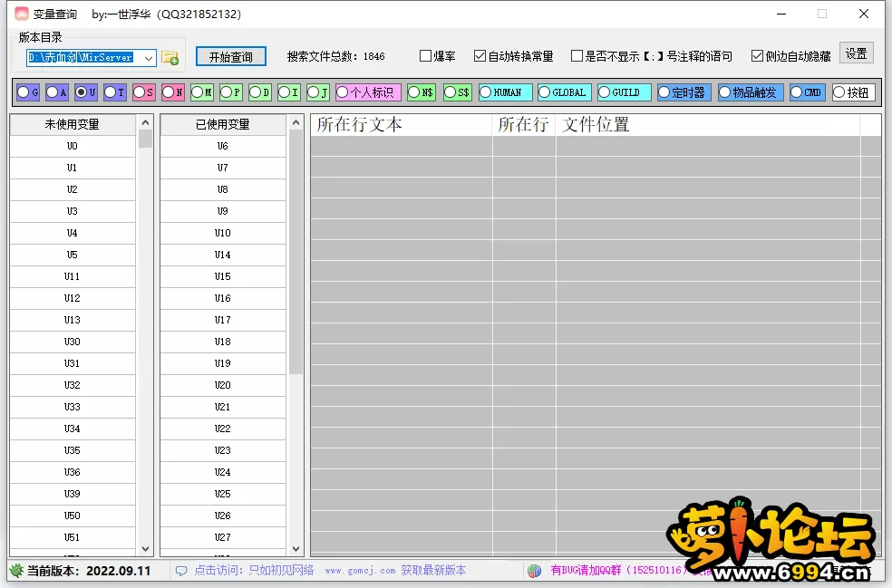Click the 所在行 column header

pos(524,124)
